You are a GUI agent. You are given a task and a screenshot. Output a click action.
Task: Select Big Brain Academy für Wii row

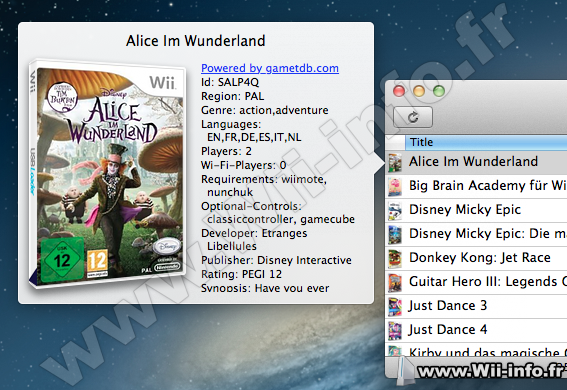tap(477, 186)
